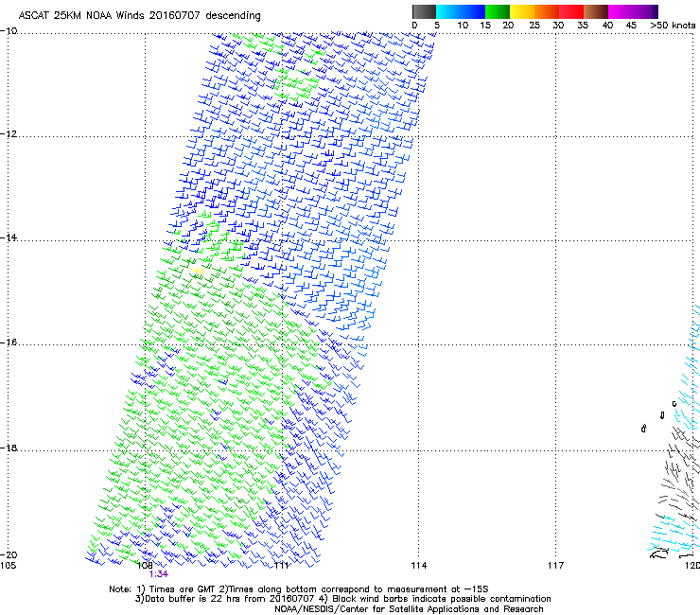Viewport: 700px width, 615px height.
Task: Click the legend value '25'
Action: 534,26
